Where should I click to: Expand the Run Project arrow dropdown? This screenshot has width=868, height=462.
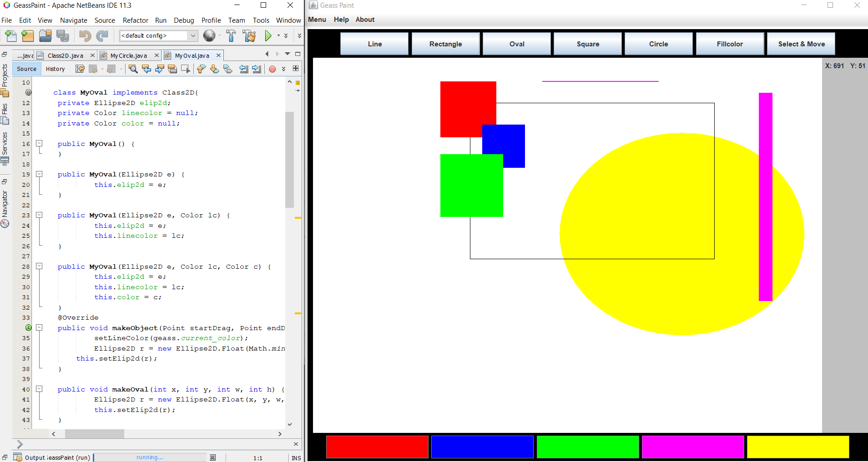click(x=278, y=35)
